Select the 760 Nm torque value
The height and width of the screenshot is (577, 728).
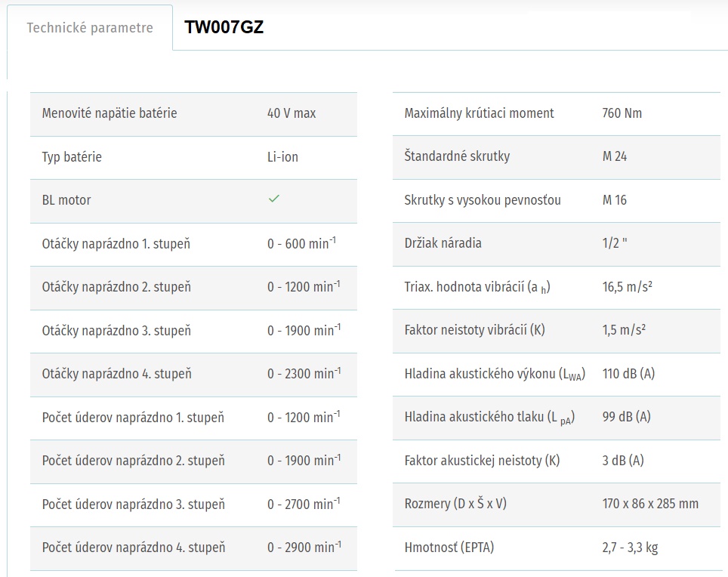click(x=622, y=113)
